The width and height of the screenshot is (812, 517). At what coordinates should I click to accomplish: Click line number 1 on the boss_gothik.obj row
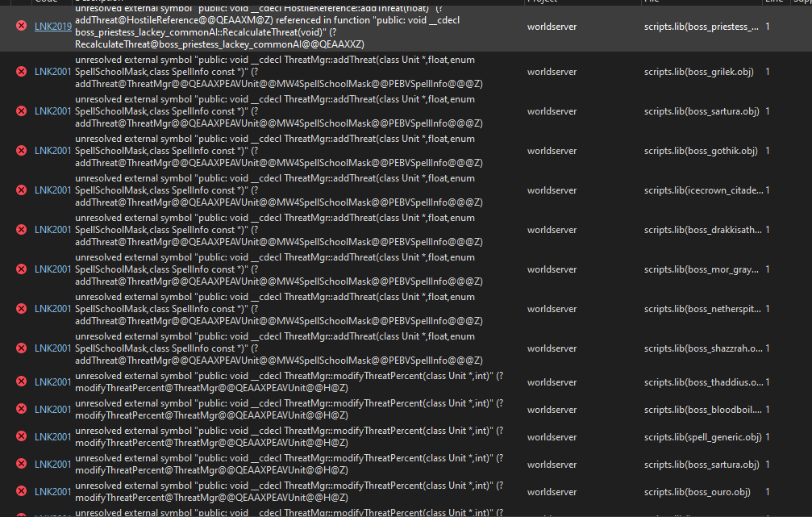[768, 151]
